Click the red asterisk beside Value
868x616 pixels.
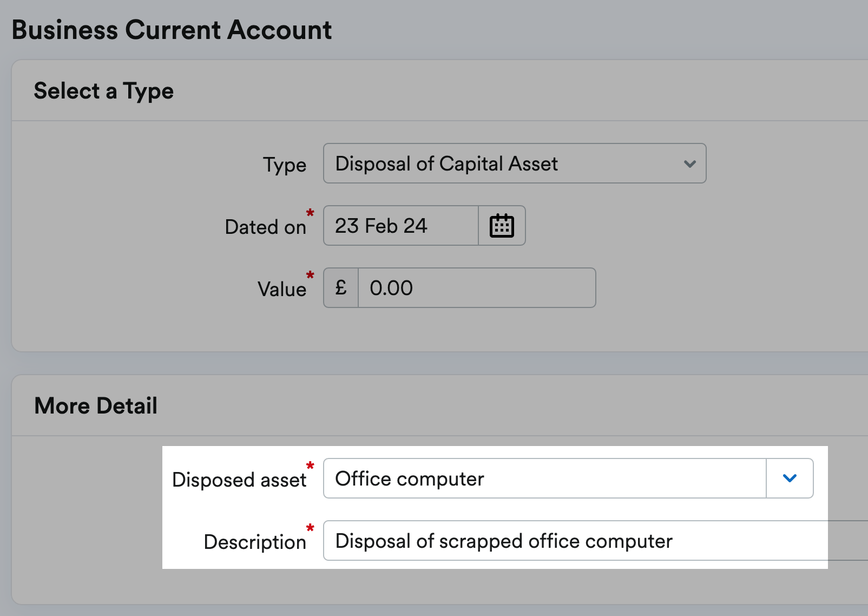(x=310, y=275)
